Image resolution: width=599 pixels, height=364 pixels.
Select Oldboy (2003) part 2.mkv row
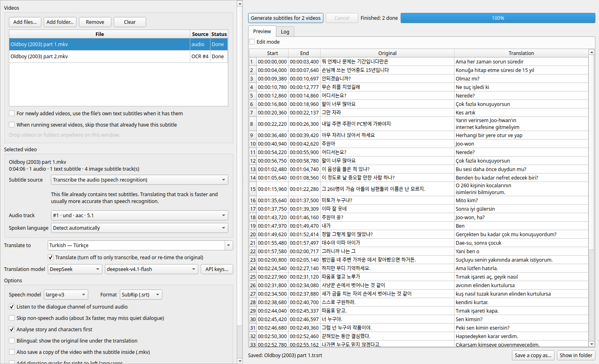[118, 57]
